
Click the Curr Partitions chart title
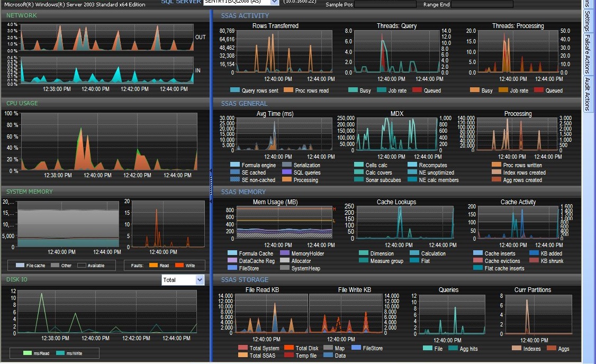(x=532, y=290)
